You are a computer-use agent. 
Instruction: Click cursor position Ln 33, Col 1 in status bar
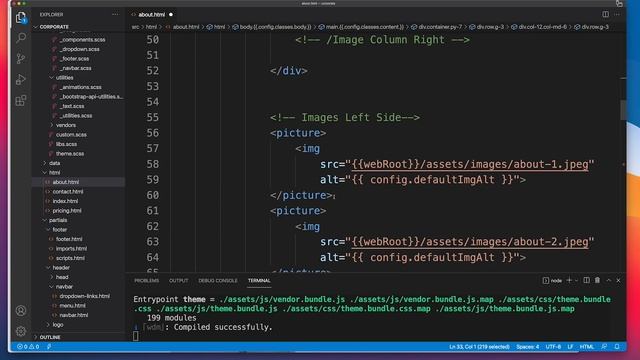pyautogui.click(x=479, y=347)
